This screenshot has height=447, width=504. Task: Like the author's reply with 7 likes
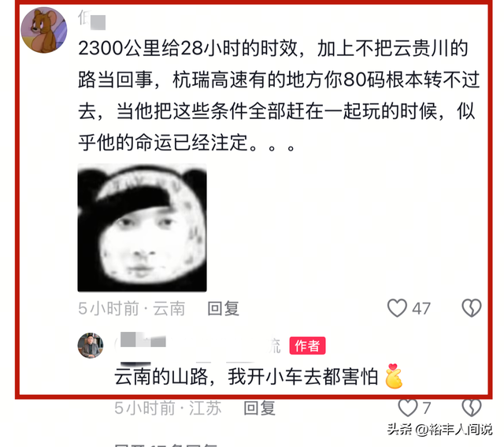click(408, 408)
